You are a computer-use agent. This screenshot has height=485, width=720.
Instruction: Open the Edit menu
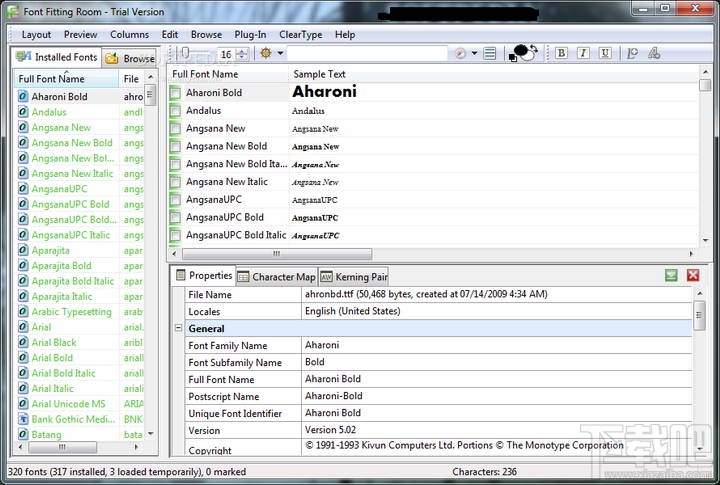[170, 34]
